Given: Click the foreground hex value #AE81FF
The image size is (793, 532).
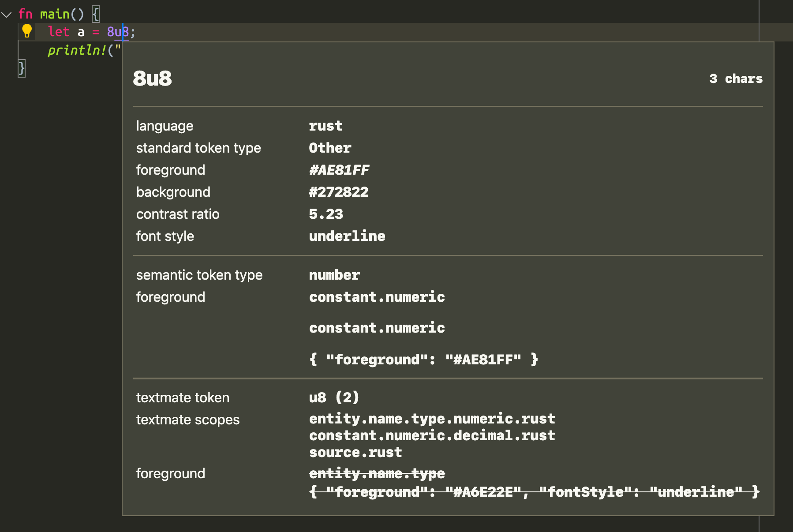Looking at the screenshot, I should tap(340, 170).
